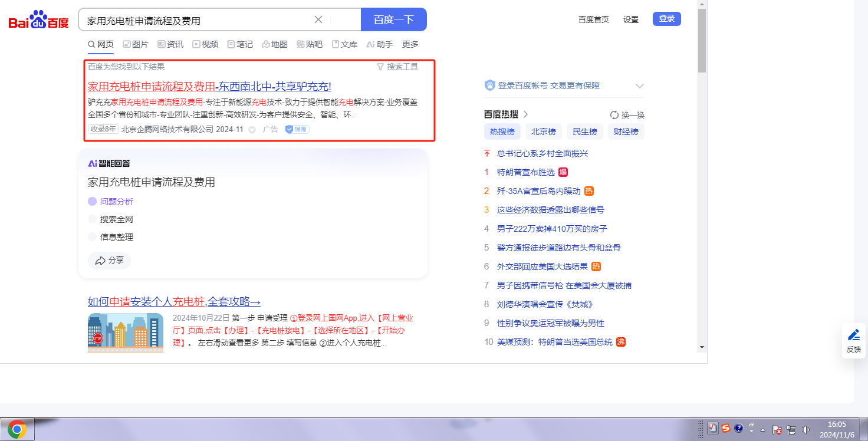The height and width of the screenshot is (441, 868).
Task: Show hidden system tray icons
Action: (x=763, y=430)
